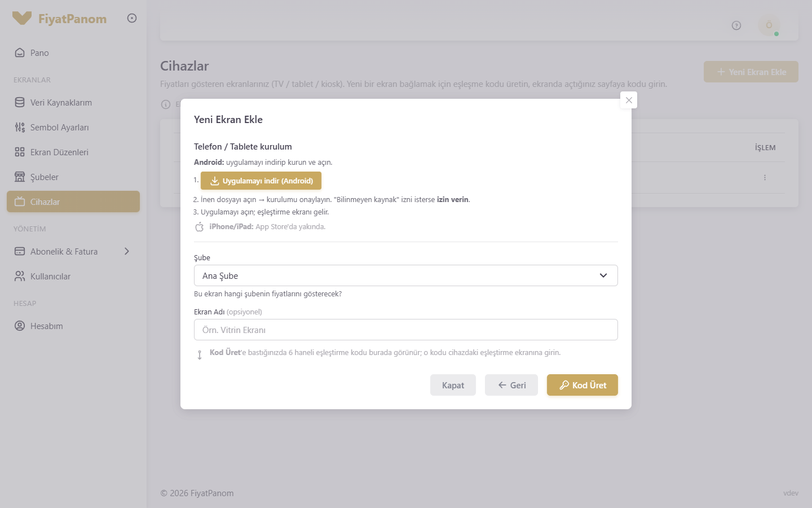
Task: Open user avatar menu
Action: point(769,25)
